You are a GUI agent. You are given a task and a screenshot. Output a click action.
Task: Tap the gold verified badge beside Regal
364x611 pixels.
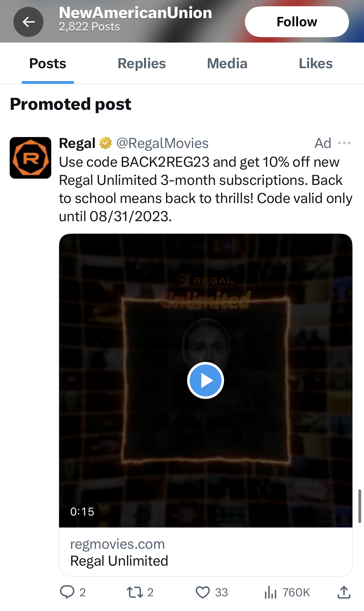click(x=106, y=143)
